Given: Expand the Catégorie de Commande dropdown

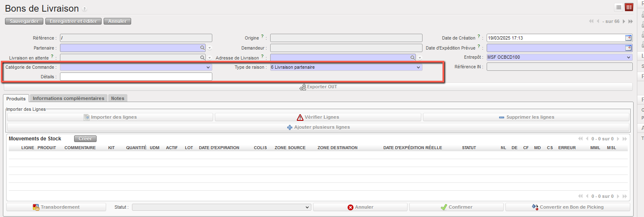Looking at the screenshot, I should coord(208,67).
